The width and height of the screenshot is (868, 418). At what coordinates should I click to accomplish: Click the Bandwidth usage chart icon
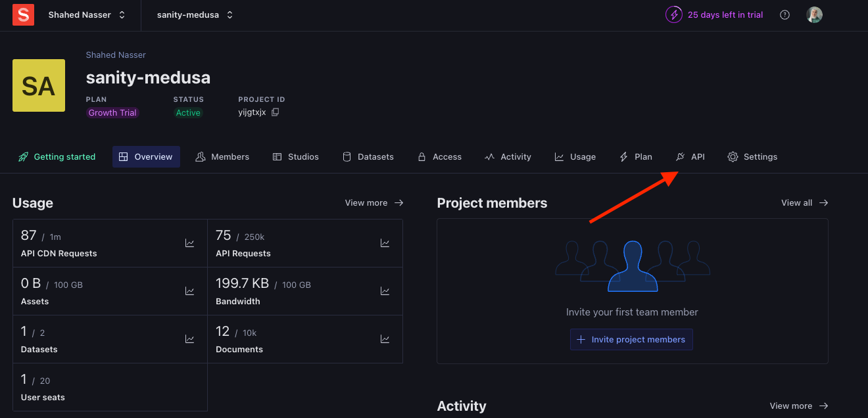click(385, 290)
